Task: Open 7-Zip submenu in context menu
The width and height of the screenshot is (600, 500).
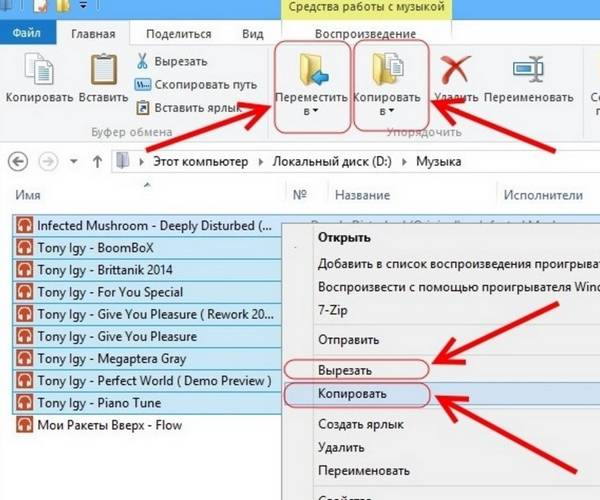Action: [333, 310]
